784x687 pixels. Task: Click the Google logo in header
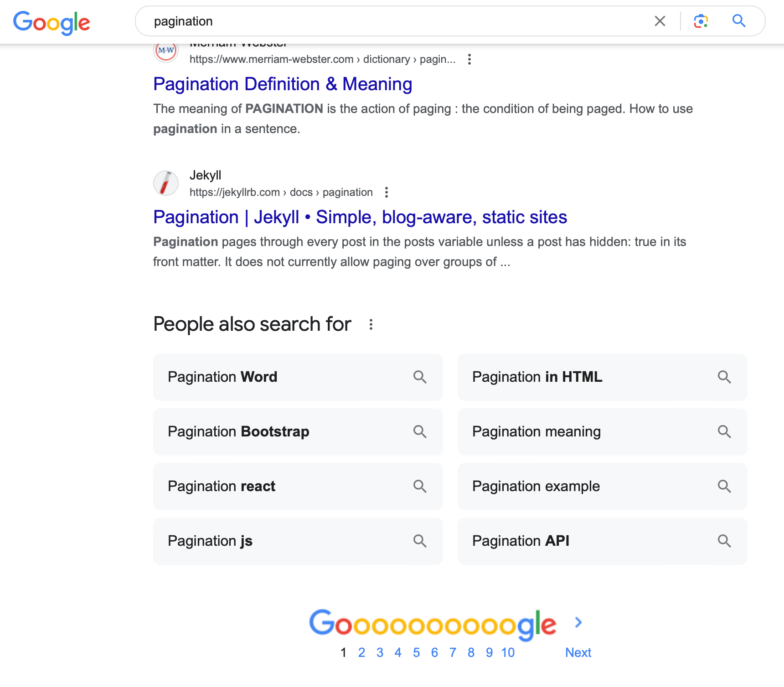pyautogui.click(x=52, y=22)
